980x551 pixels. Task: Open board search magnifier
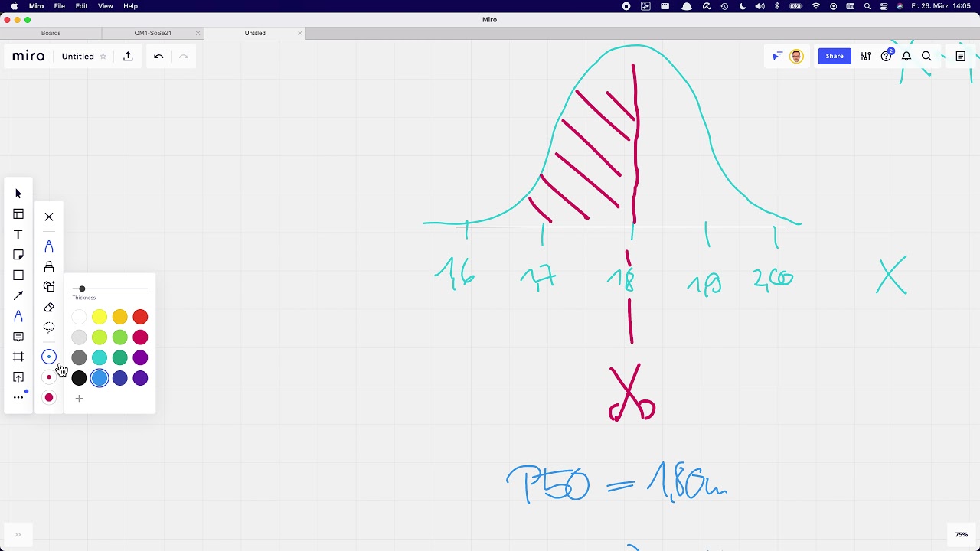pos(926,56)
